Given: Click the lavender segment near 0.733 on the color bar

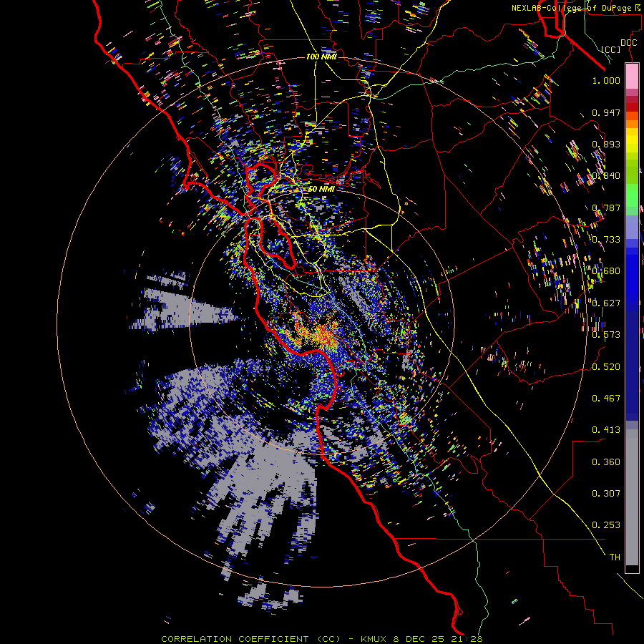Looking at the screenshot, I should point(632,228).
